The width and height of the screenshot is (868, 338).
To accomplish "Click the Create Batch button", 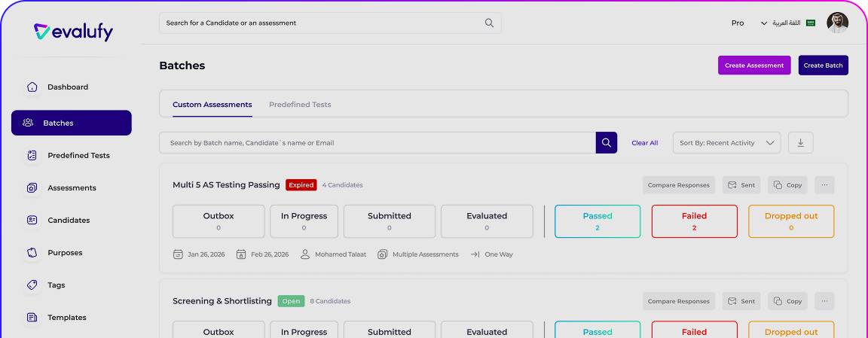I will [x=823, y=65].
